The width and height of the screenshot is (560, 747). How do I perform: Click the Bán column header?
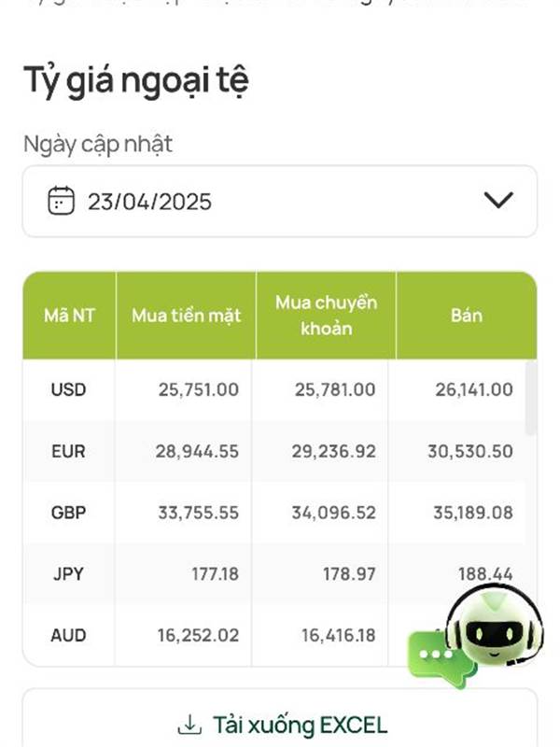467,316
